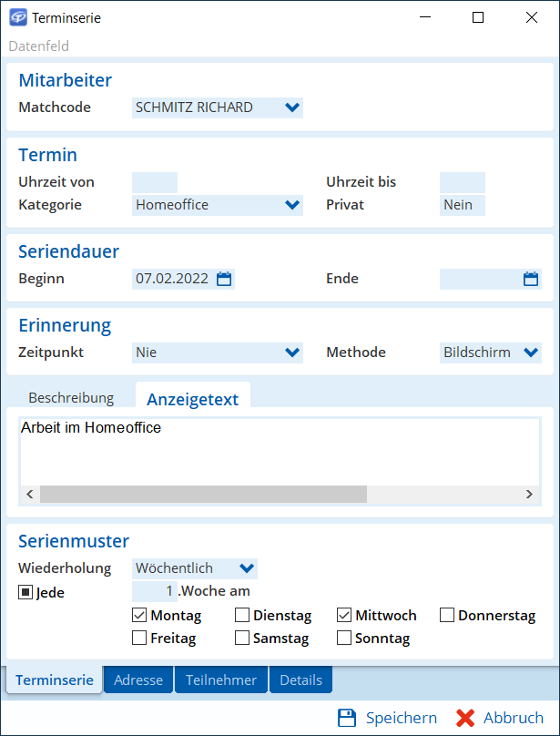Click the Speichern floppy disk icon
Image resolution: width=560 pixels, height=736 pixels.
(x=347, y=718)
